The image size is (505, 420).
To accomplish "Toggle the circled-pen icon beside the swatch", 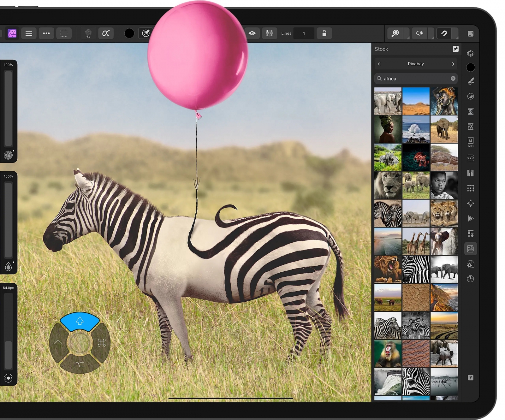I will (x=146, y=33).
